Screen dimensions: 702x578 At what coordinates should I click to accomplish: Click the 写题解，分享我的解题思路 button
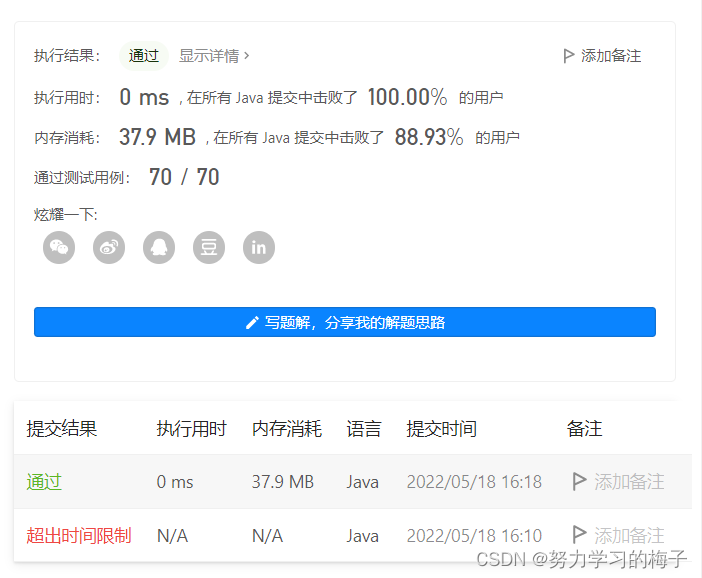[345, 322]
